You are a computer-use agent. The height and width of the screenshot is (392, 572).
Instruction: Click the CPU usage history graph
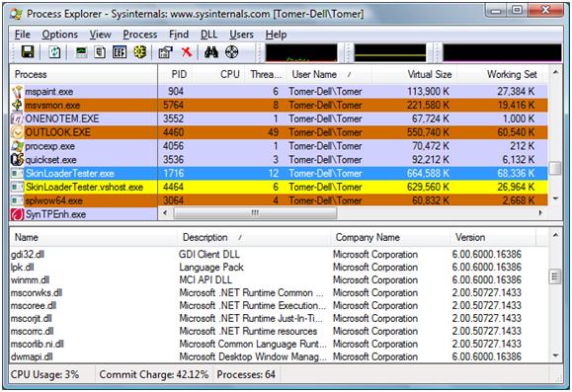click(x=301, y=53)
